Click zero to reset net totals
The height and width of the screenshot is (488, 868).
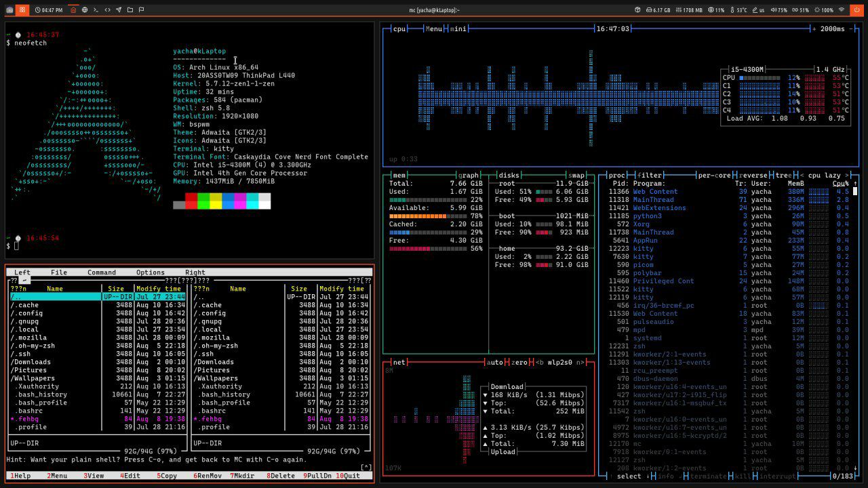pyautogui.click(x=519, y=362)
